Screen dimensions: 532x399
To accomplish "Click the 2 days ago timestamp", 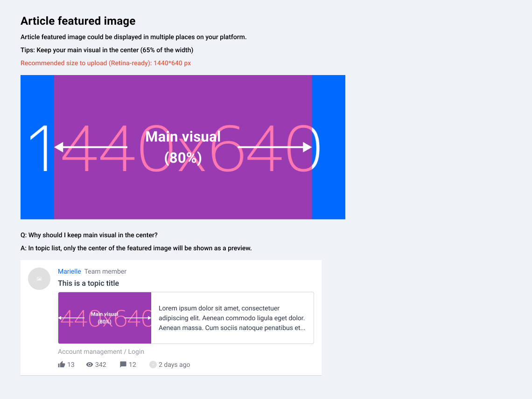I will (x=175, y=365).
